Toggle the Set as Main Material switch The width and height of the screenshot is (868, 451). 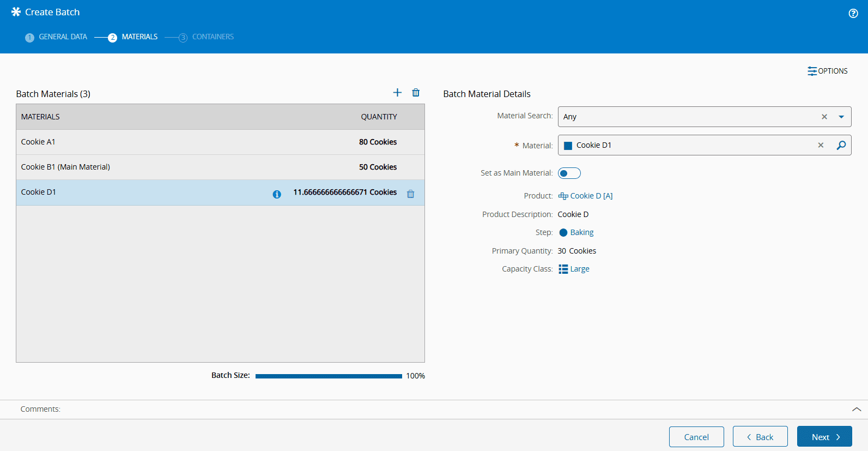569,173
